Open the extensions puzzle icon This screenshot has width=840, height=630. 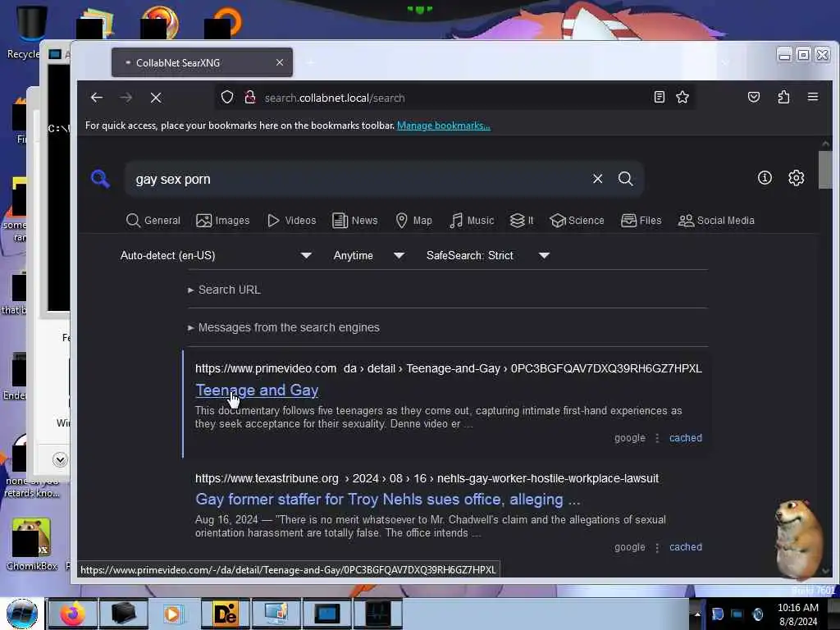tap(783, 97)
